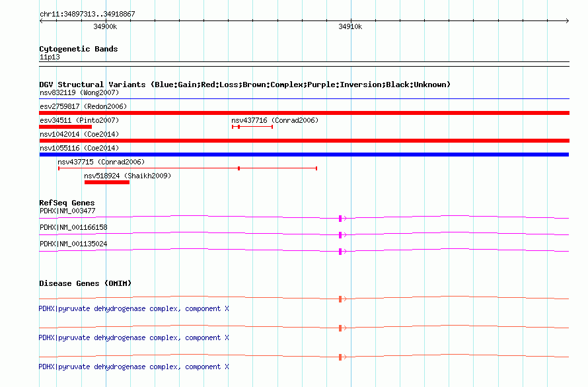Viewport: 588px width, 387px height.
Task: Click the 11p13 band label
Action: [x=50, y=57]
